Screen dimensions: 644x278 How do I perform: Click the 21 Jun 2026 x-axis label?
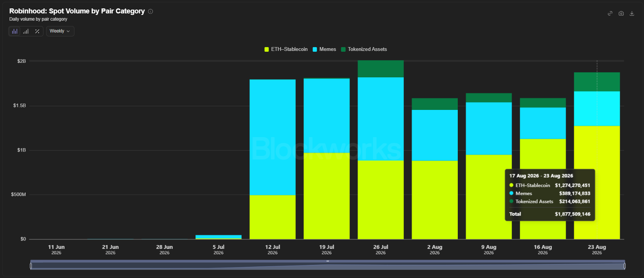(x=111, y=250)
